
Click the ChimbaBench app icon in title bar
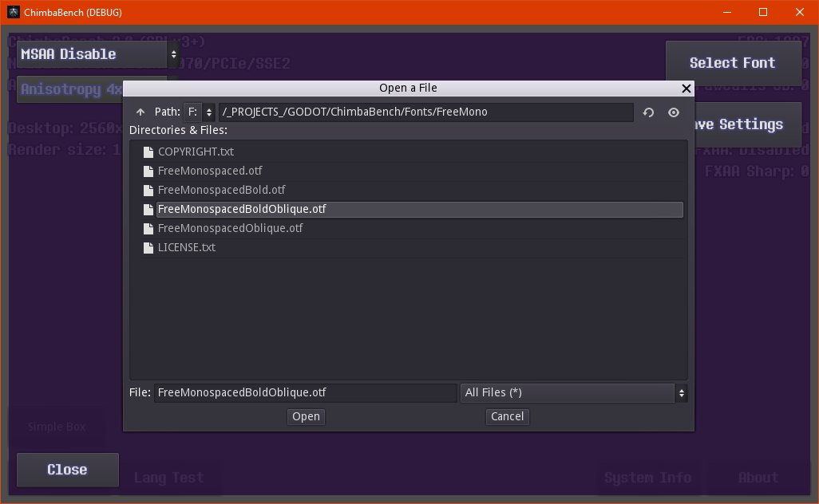(13, 13)
